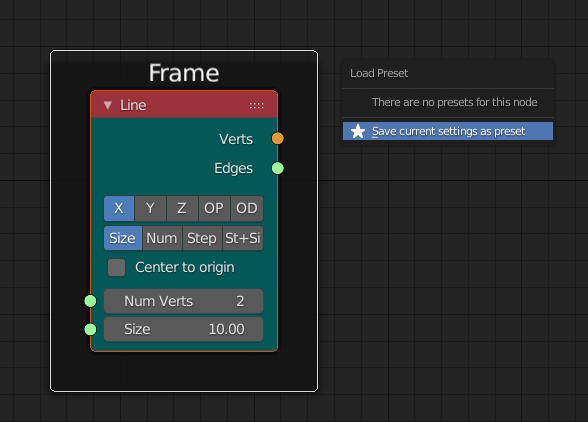Click the orange Verts output socket
Viewport: 588px width, 422px height.
click(278, 138)
